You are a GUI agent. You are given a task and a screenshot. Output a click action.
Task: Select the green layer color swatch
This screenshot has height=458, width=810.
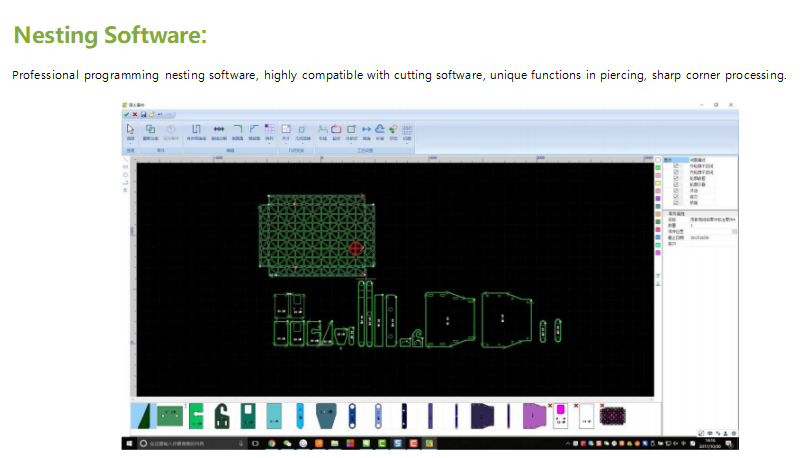click(658, 168)
